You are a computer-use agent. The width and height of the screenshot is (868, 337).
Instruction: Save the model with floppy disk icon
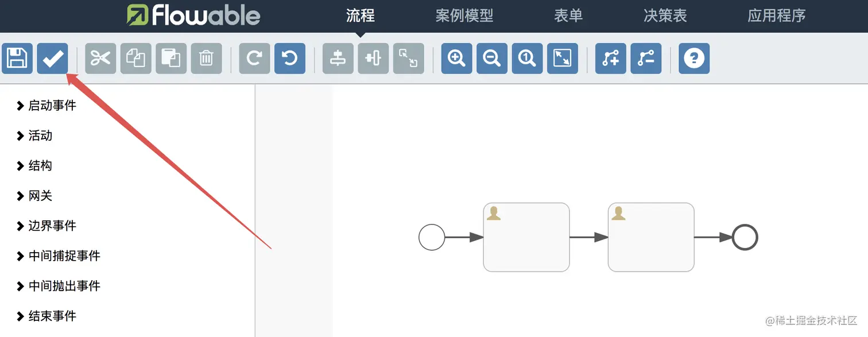[x=17, y=59]
